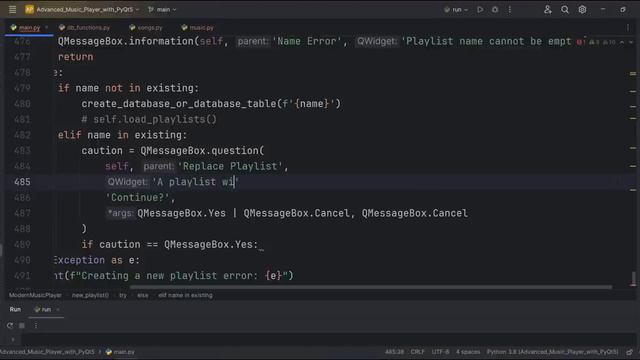Change UTF-8 file encoding

[440, 352]
